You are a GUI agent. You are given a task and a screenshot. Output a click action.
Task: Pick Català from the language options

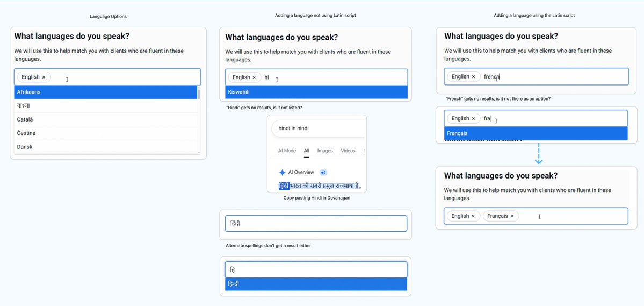point(106,119)
